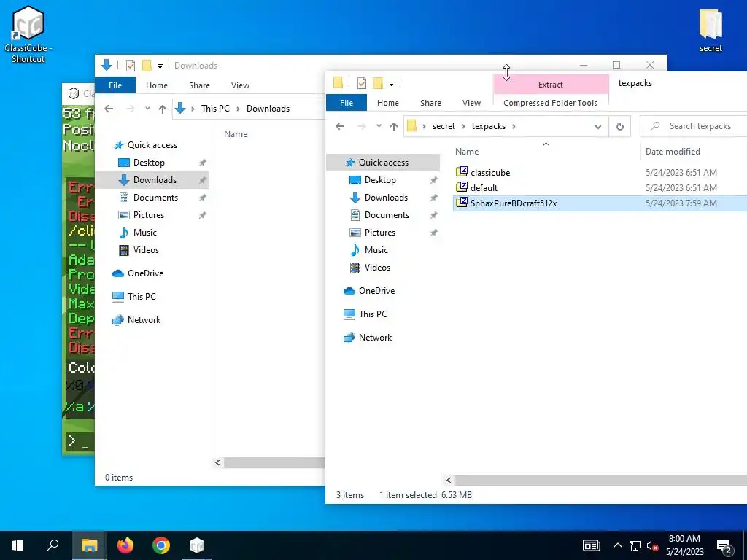Launch Google Chrome from the taskbar

tap(161, 545)
